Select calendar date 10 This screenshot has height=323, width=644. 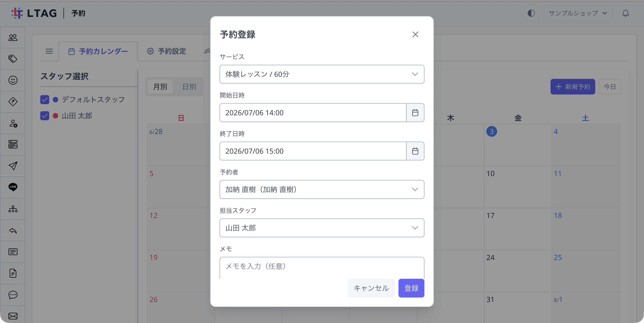point(490,173)
